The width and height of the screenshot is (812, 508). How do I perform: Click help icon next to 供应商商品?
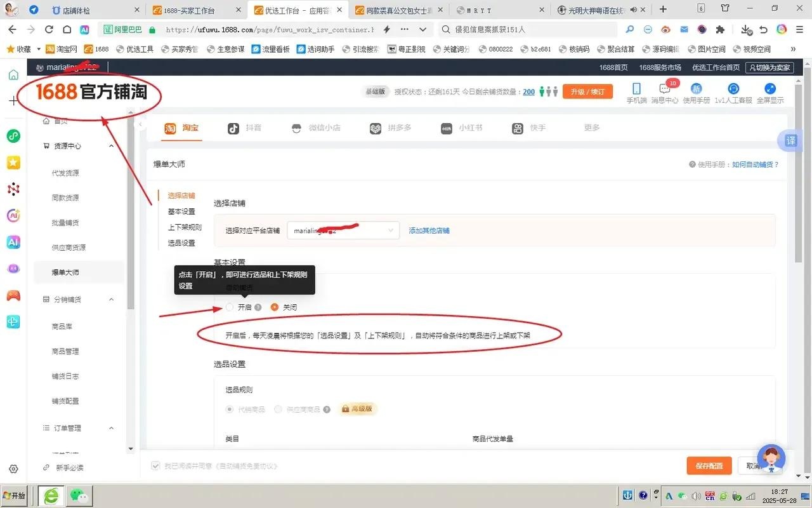coord(327,410)
